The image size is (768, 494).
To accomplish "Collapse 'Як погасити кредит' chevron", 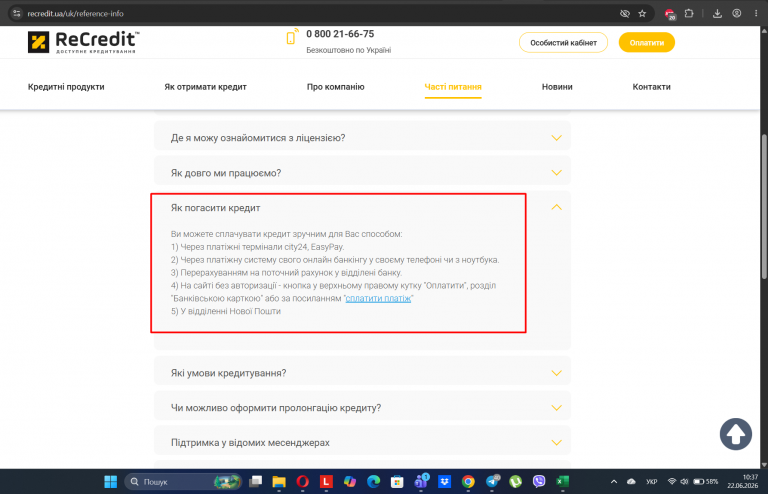I will point(556,207).
